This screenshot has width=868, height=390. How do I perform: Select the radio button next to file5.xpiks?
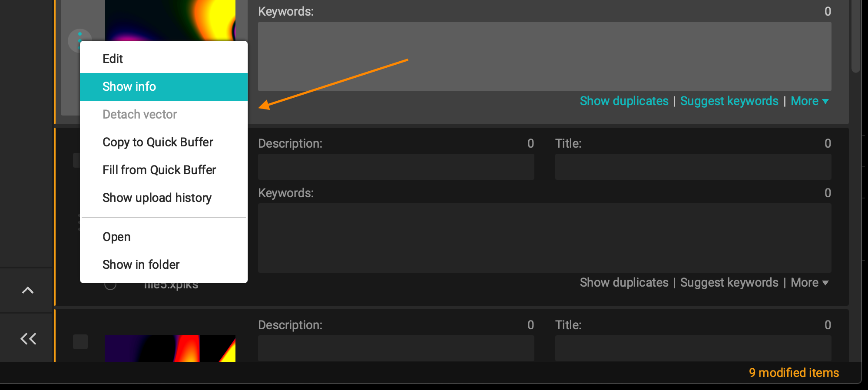coord(110,285)
